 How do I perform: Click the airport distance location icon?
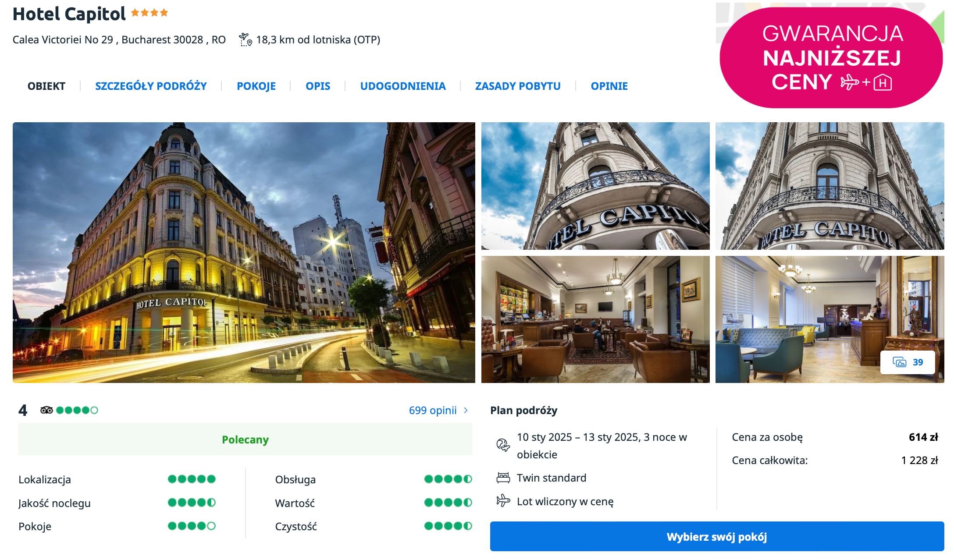point(245,40)
